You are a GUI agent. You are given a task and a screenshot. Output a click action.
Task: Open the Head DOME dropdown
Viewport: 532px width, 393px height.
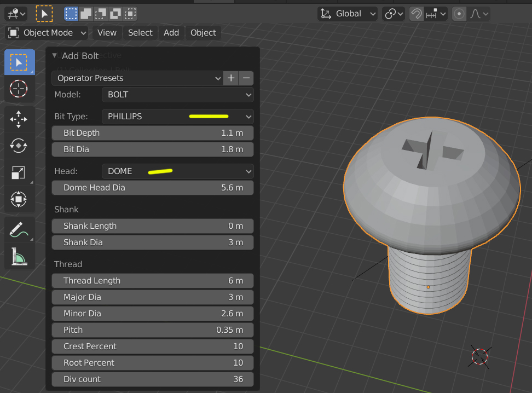(178, 171)
